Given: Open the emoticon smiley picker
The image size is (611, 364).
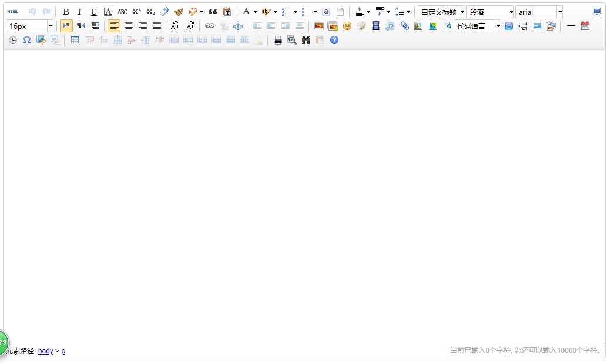Looking at the screenshot, I should [x=347, y=26].
